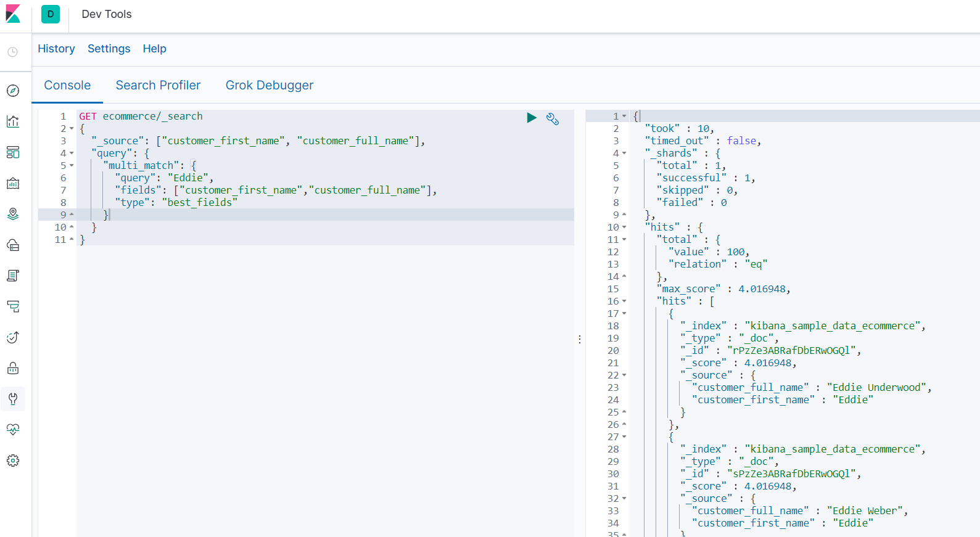The image size is (980, 537).
Task: Click "max_score" : 4.016948 line
Action: 723,289
